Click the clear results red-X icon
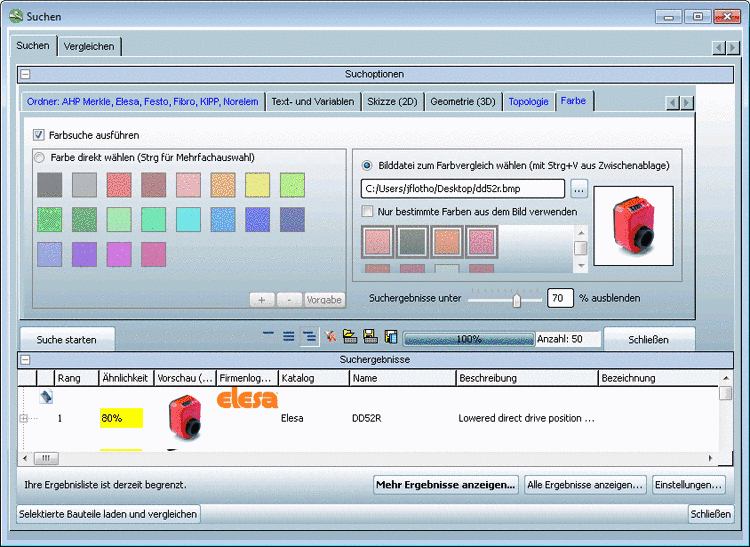This screenshot has width=750, height=547. [x=330, y=337]
